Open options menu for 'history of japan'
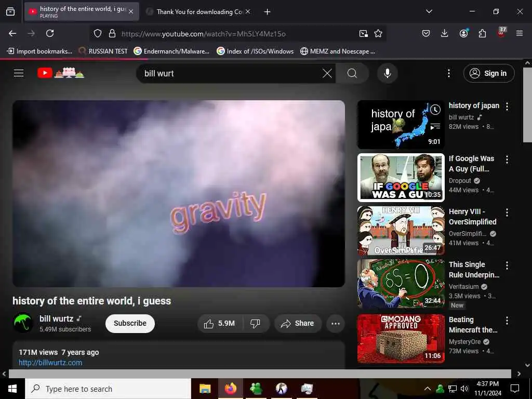 point(507,107)
